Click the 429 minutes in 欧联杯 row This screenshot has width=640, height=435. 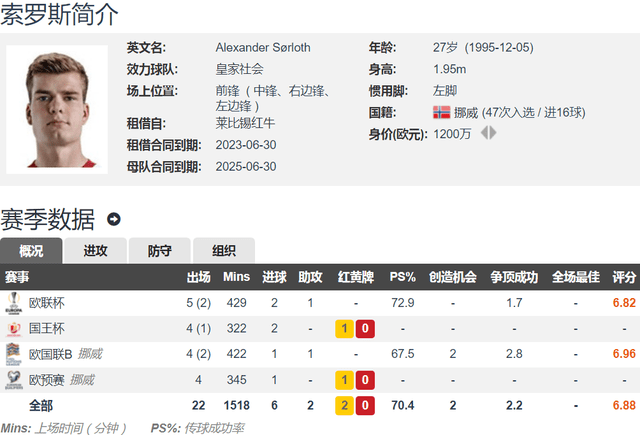click(x=236, y=303)
